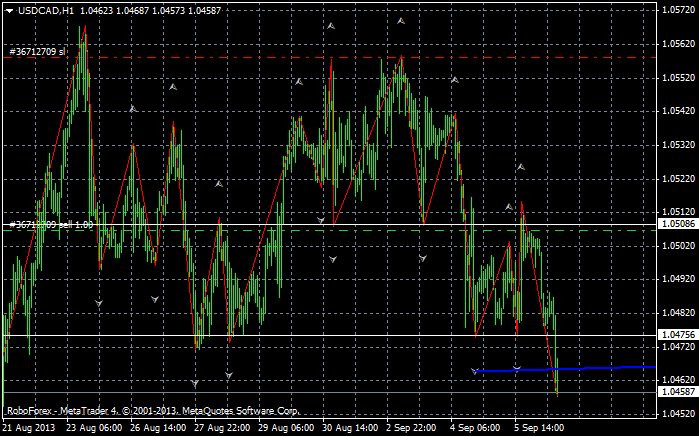Select the #36712709 sell 1.00 order label

pyautogui.click(x=51, y=225)
